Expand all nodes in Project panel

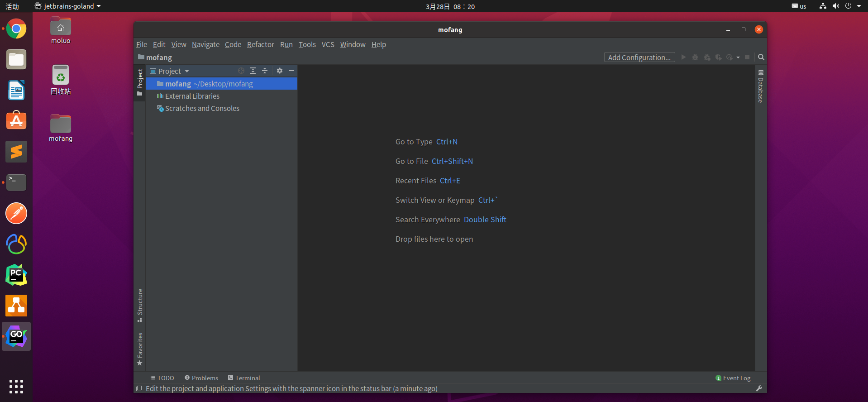pyautogui.click(x=253, y=71)
